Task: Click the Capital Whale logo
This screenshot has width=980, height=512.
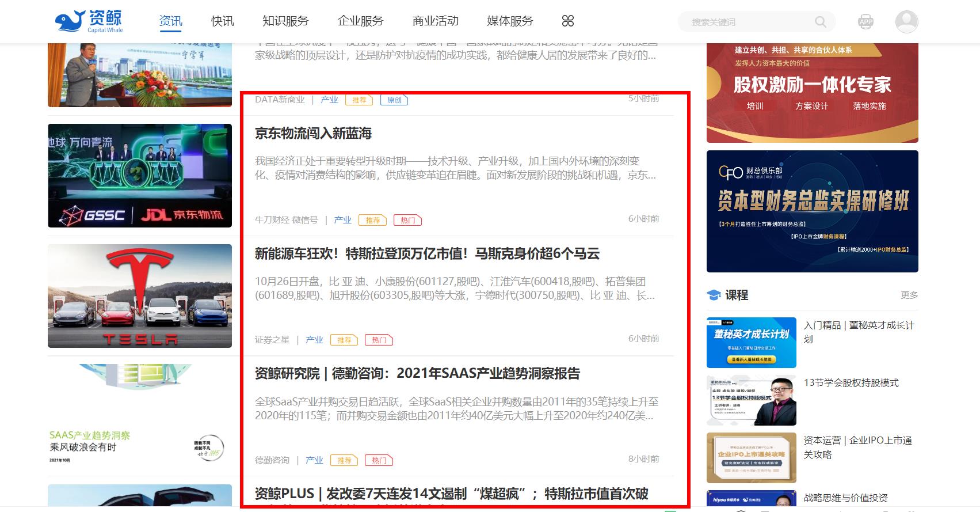Action: coord(89,21)
